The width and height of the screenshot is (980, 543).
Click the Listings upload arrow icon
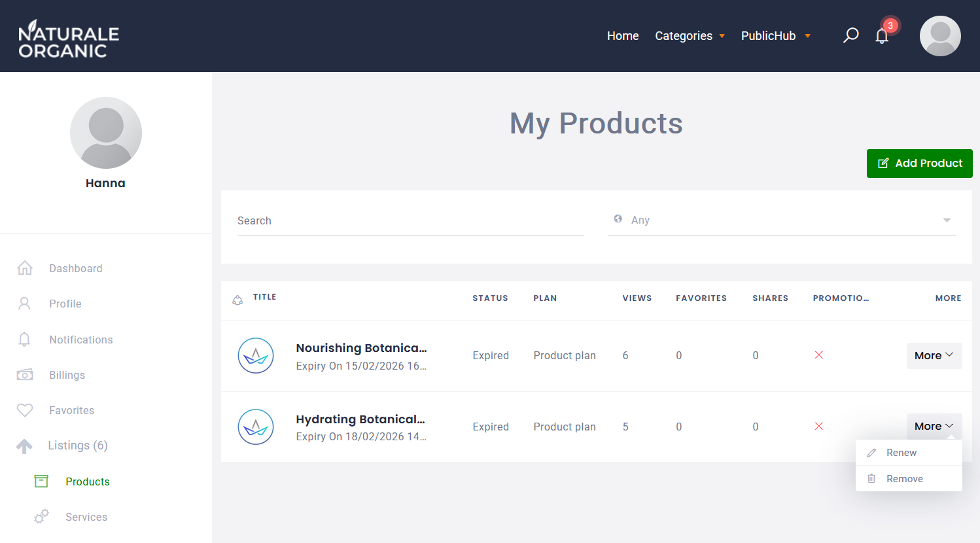tap(24, 446)
